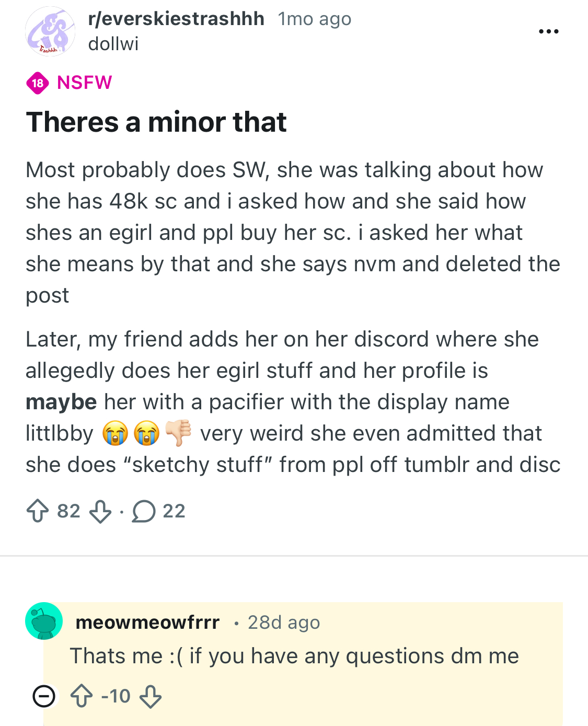Image resolution: width=588 pixels, height=726 pixels.
Task: Upvote the post with 82 points
Action: (x=38, y=511)
